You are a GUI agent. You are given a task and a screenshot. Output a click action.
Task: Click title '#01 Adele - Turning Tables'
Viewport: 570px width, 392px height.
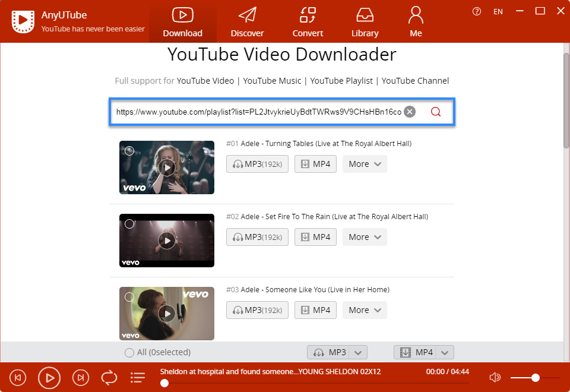click(319, 144)
